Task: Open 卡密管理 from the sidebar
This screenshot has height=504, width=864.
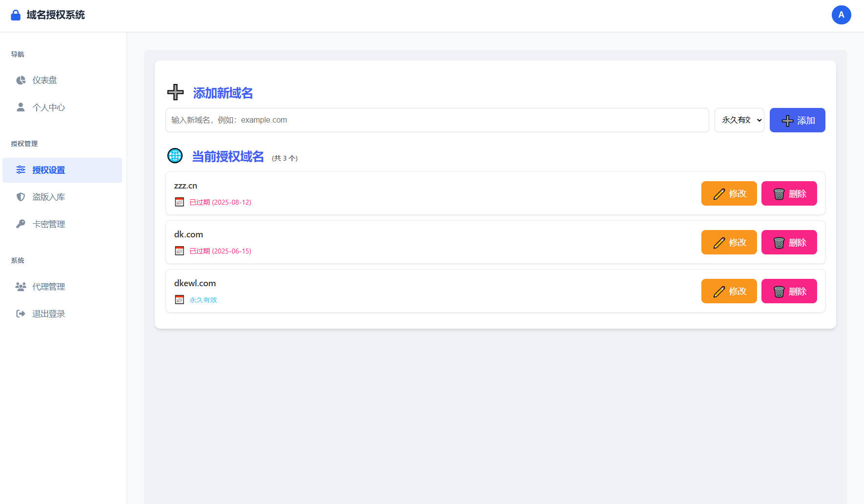Action: click(x=49, y=224)
